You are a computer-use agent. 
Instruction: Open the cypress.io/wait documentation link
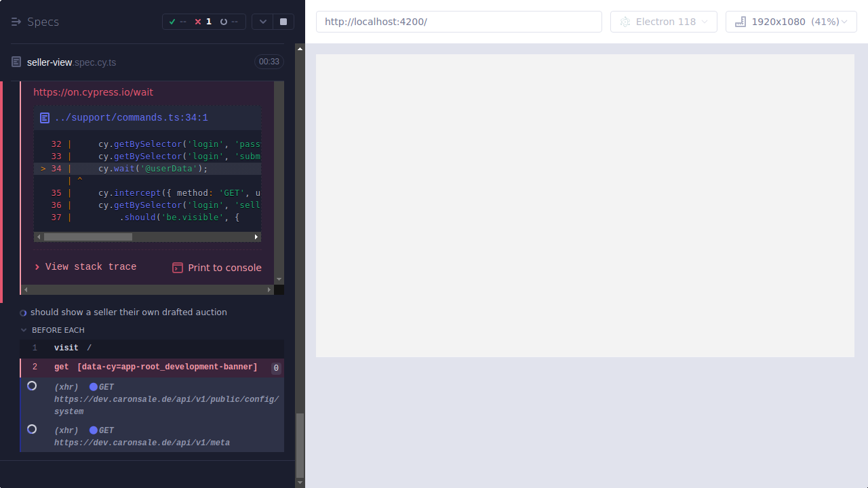[93, 92]
